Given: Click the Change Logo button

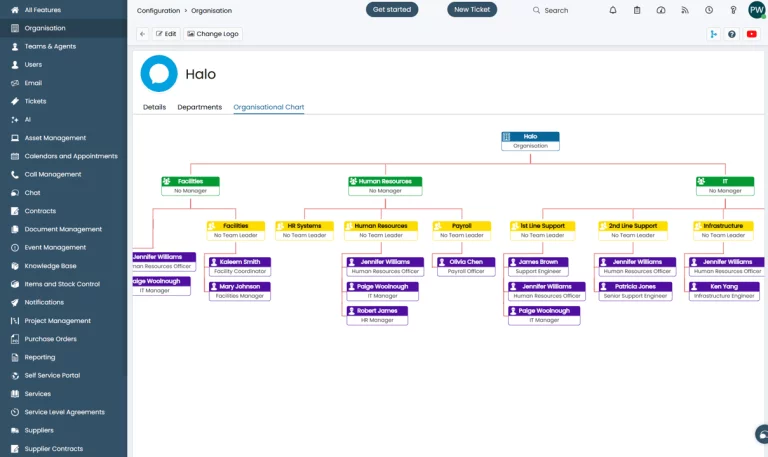Looking at the screenshot, I should tap(213, 34).
